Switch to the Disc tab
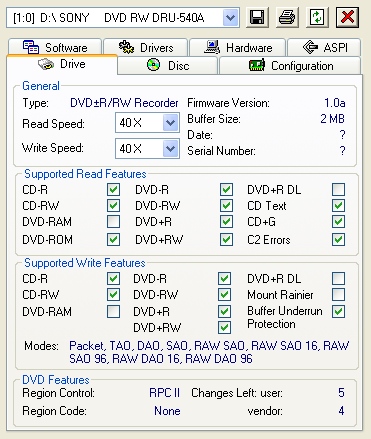 click(168, 65)
